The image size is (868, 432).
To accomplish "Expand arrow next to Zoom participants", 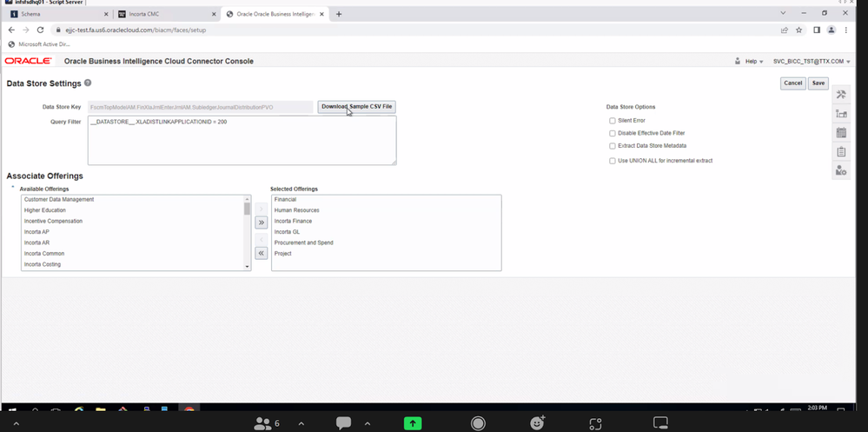I will (301, 423).
